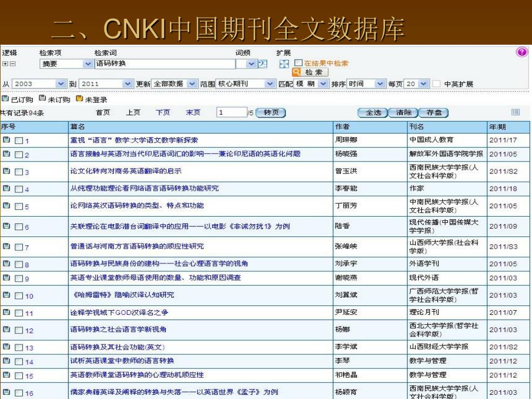
Task: Click the save icon in row 1
Action: (x=6, y=139)
